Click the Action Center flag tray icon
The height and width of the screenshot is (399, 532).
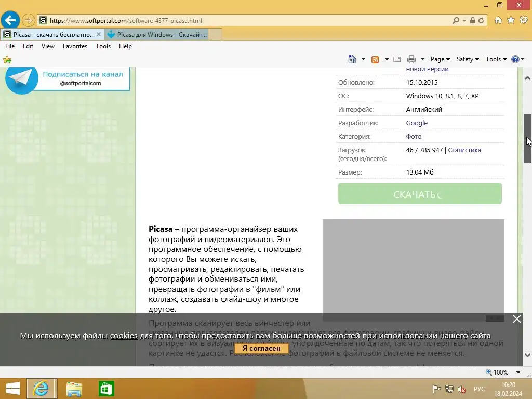tap(436, 389)
